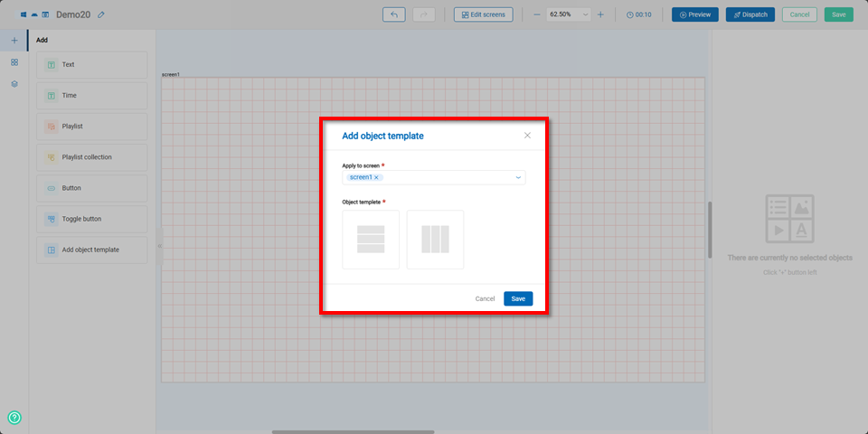Screen dimensions: 868x434
Task: Select the horizontal rows object template
Action: coord(371,240)
